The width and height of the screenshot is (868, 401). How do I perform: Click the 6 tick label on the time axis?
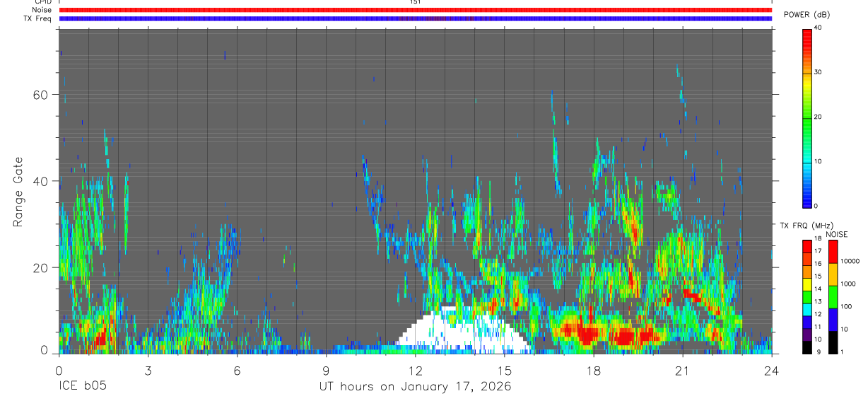coord(237,371)
